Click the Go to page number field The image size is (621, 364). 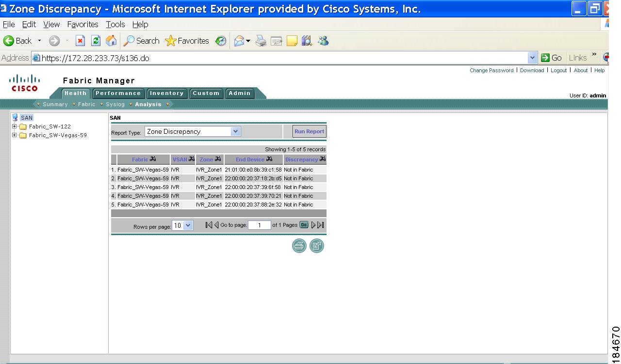click(260, 225)
